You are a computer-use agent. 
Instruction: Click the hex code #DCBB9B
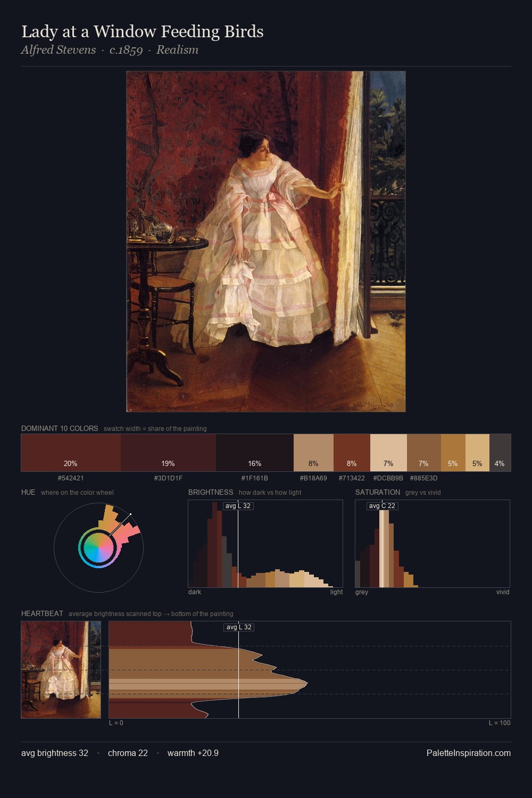click(388, 478)
